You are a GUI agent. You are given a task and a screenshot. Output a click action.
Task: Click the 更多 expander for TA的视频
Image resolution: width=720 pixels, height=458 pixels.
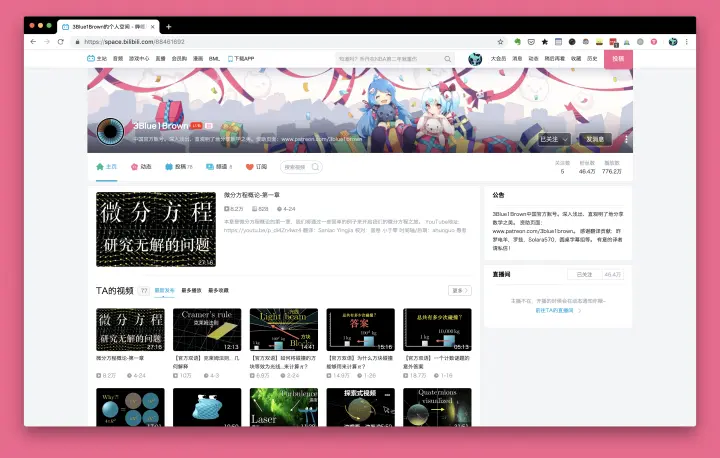pyautogui.click(x=460, y=290)
